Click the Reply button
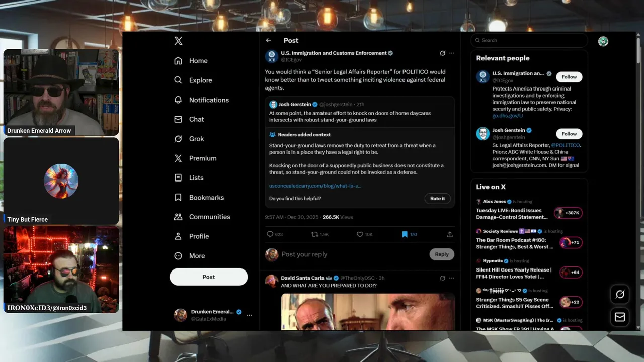The height and width of the screenshot is (362, 644). coord(442,254)
